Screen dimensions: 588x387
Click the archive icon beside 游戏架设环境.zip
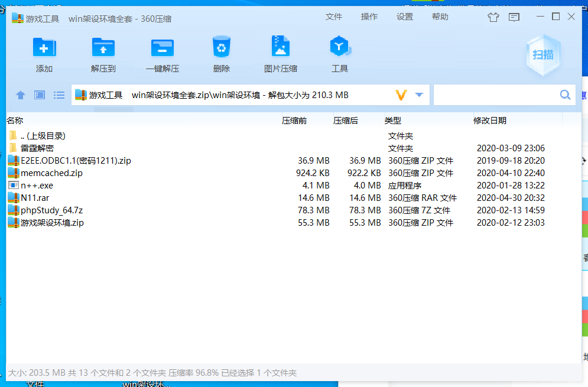coord(14,222)
